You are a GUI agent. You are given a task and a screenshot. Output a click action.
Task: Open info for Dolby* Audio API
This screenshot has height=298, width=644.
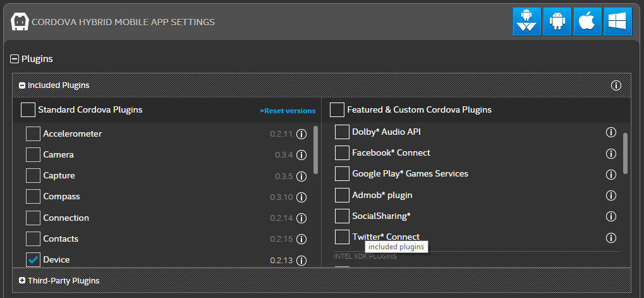pos(611,132)
